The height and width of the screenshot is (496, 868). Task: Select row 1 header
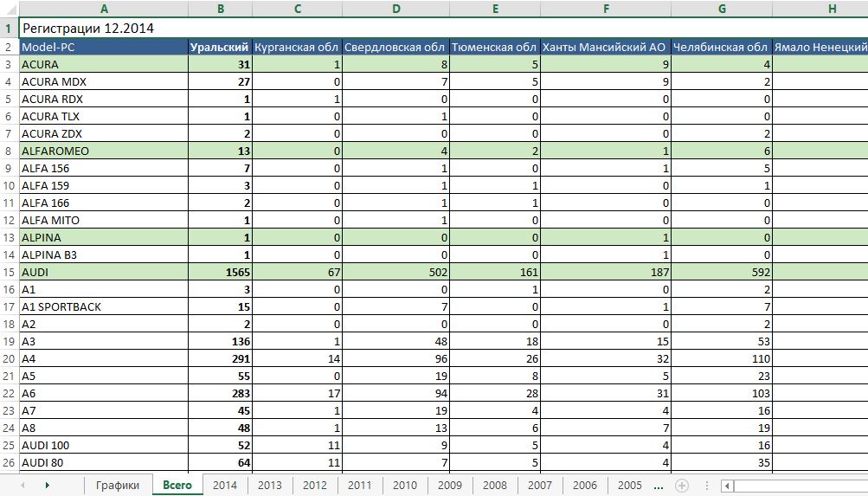[x=10, y=29]
